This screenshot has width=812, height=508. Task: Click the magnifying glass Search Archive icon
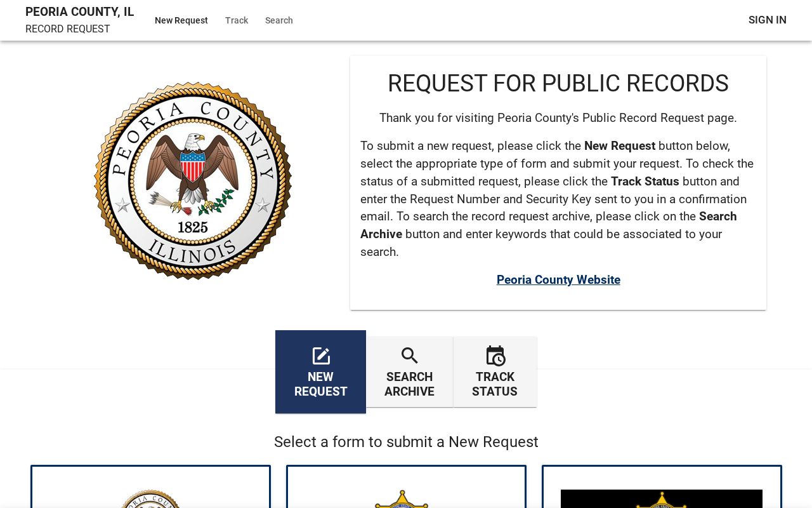click(x=410, y=356)
